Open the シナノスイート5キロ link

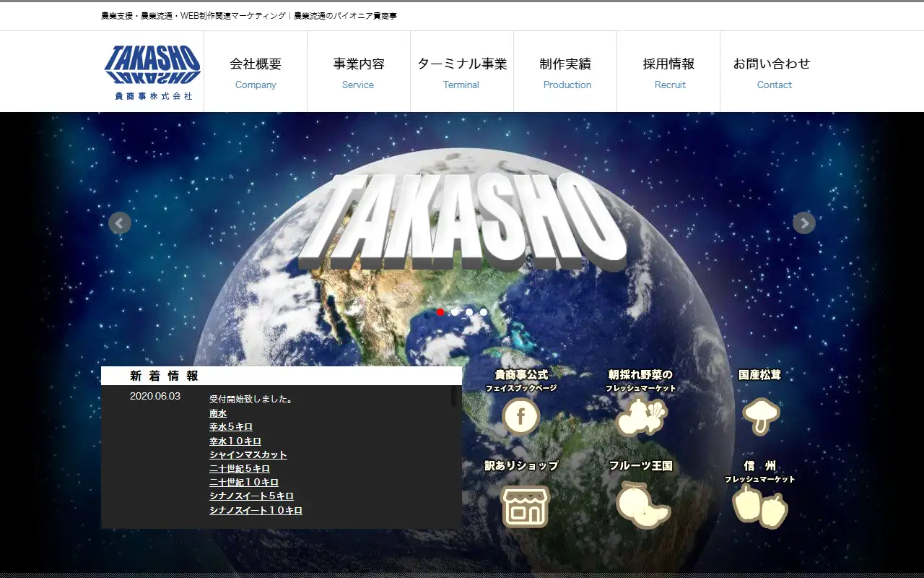[251, 496]
